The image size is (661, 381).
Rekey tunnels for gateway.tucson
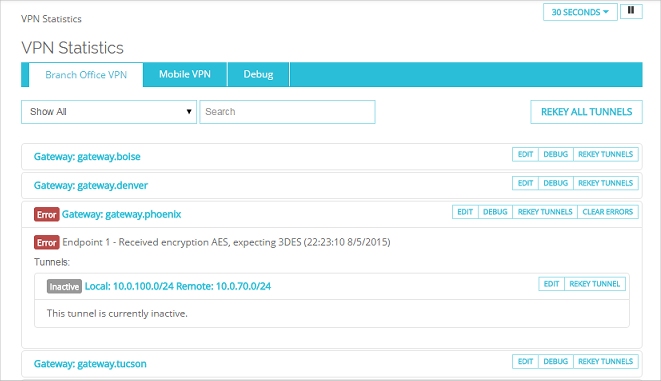click(x=605, y=361)
